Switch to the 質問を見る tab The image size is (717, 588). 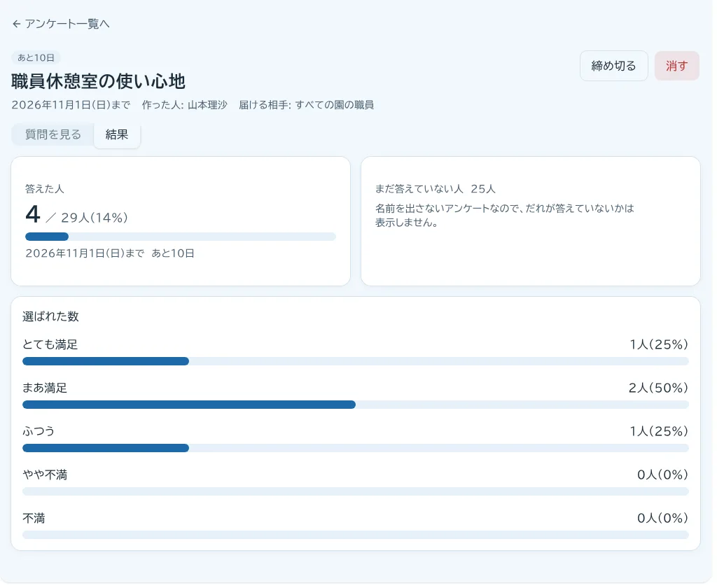pyautogui.click(x=53, y=134)
